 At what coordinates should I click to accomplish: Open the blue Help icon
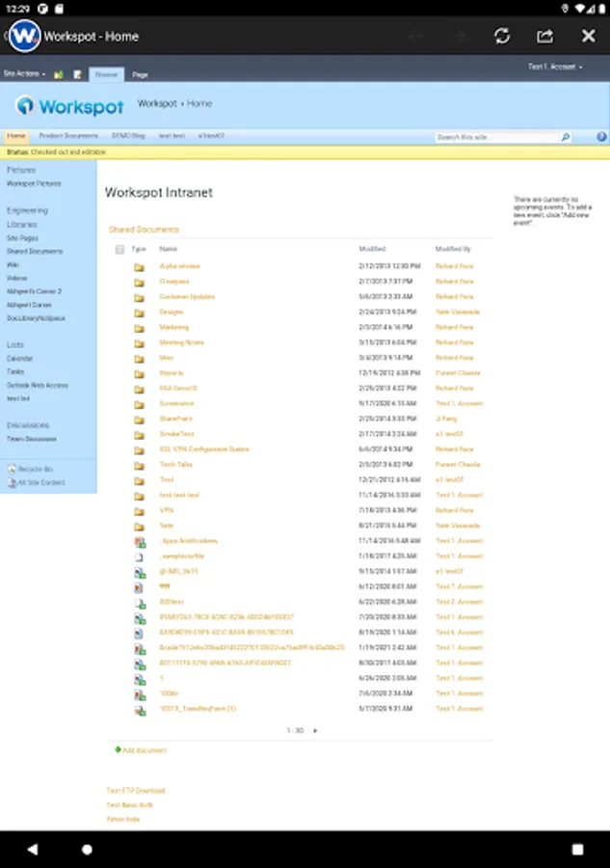[x=601, y=136]
